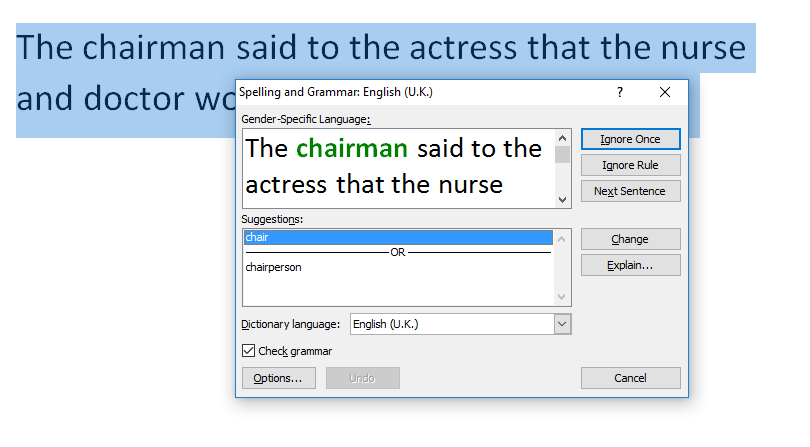Image resolution: width=810 pixels, height=447 pixels.
Task: Click the green flagged word "chairman"
Action: point(352,149)
